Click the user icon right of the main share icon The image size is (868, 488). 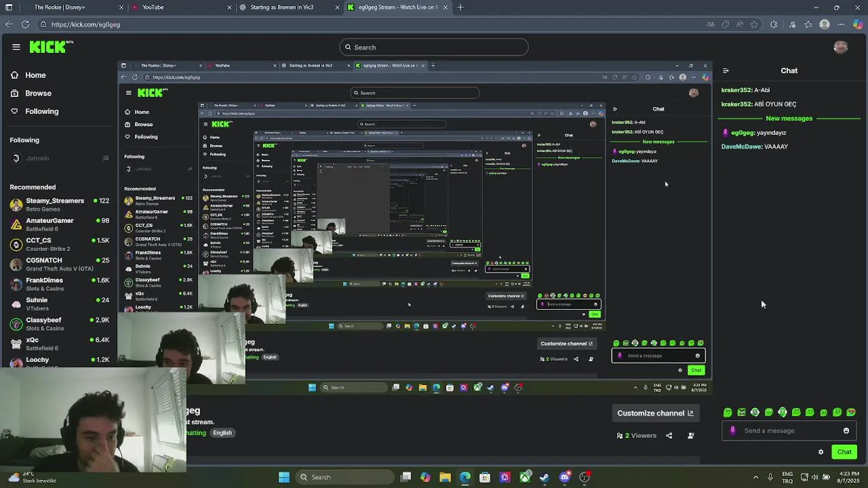[691, 436]
